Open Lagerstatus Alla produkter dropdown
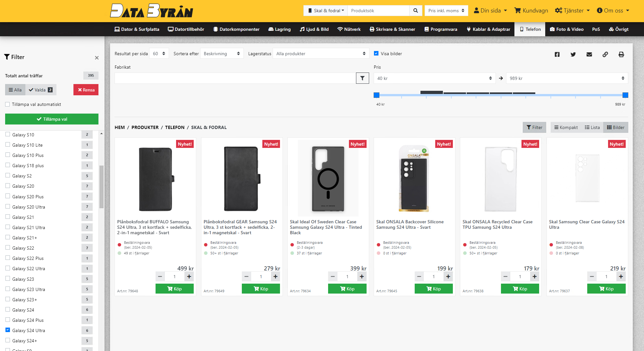 point(321,54)
